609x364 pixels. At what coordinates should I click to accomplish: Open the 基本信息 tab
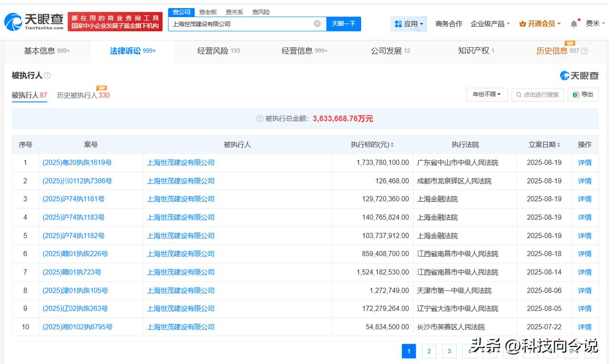(47, 51)
